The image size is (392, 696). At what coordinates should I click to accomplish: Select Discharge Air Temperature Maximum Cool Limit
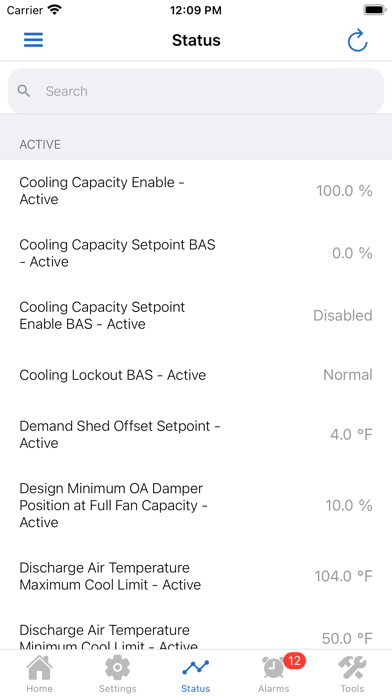pos(196,576)
